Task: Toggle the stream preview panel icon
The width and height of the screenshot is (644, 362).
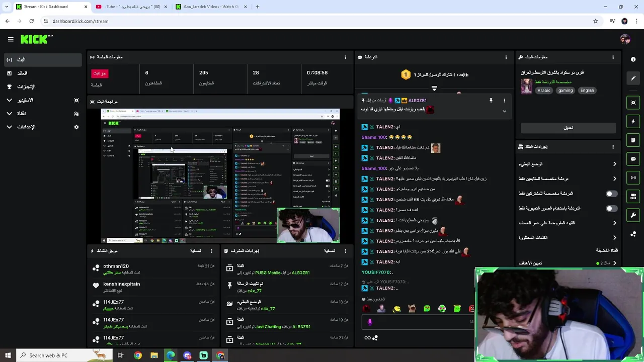Action: pyautogui.click(x=633, y=103)
